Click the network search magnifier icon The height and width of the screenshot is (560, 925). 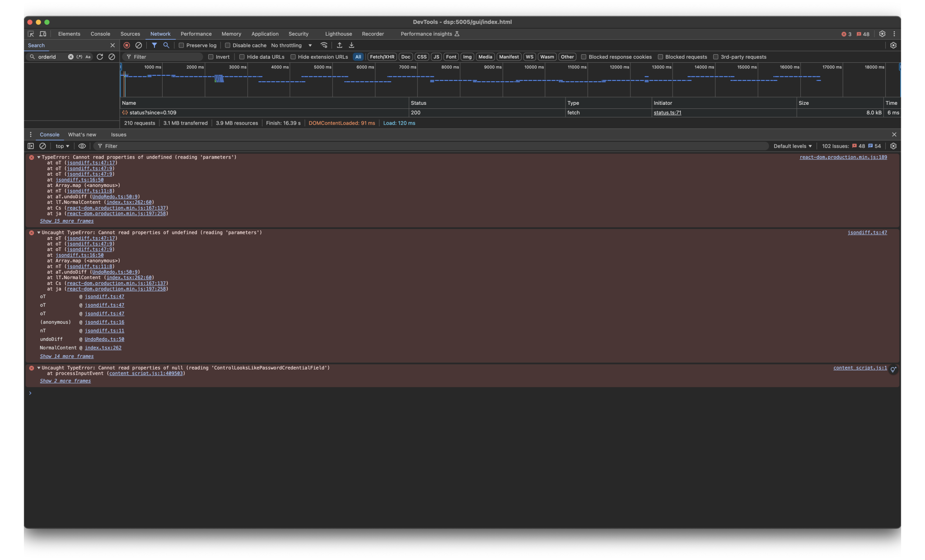click(166, 45)
